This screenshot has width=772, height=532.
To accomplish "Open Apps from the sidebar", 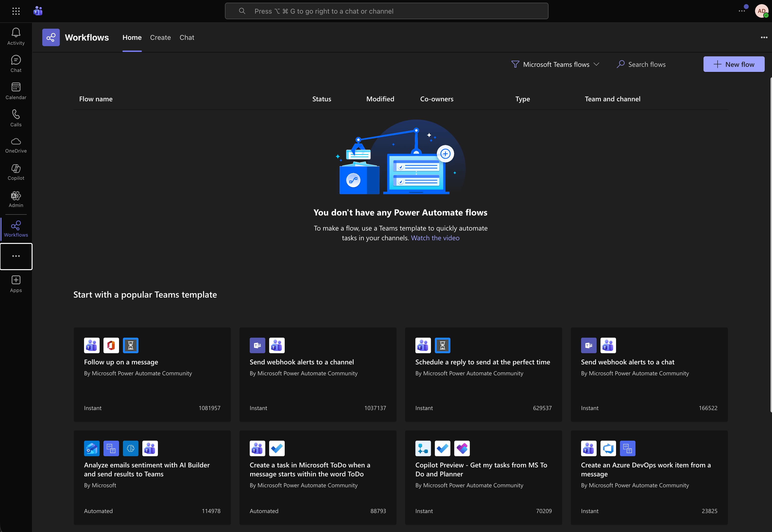I will (16, 283).
